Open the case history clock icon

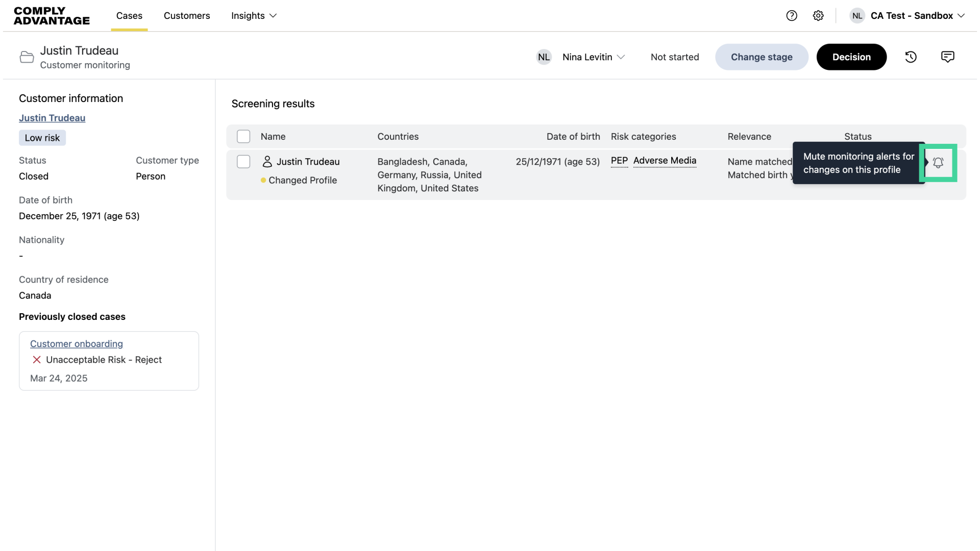[x=911, y=57]
